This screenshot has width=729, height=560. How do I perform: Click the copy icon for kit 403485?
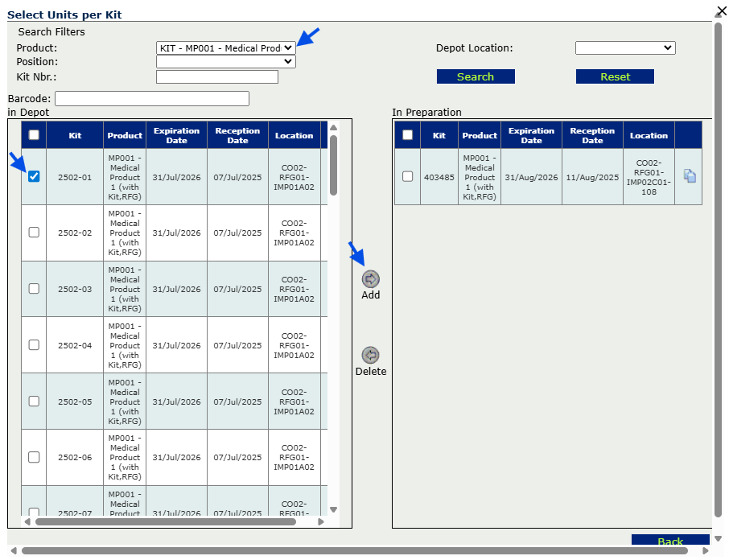click(689, 176)
